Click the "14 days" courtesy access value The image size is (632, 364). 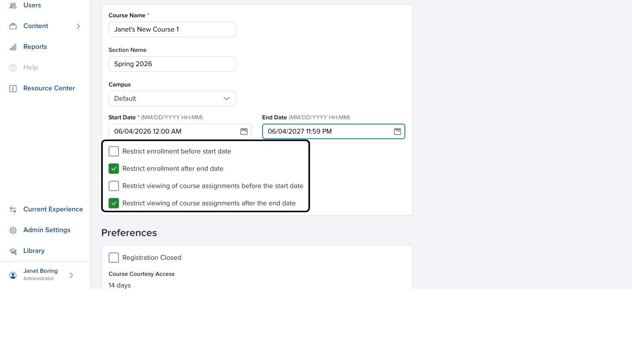119,285
